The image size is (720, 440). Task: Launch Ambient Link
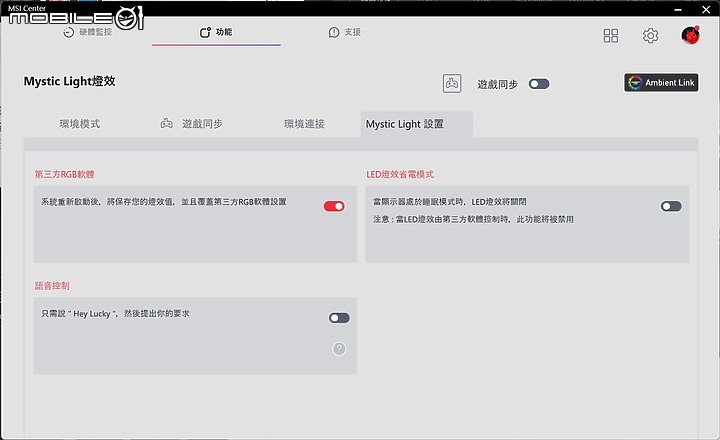(x=661, y=83)
